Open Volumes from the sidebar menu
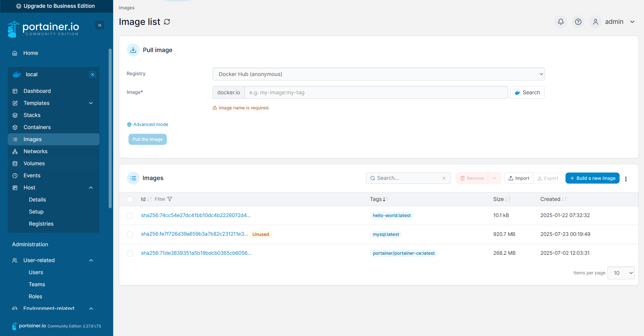This screenshot has height=336, width=644. [x=34, y=163]
